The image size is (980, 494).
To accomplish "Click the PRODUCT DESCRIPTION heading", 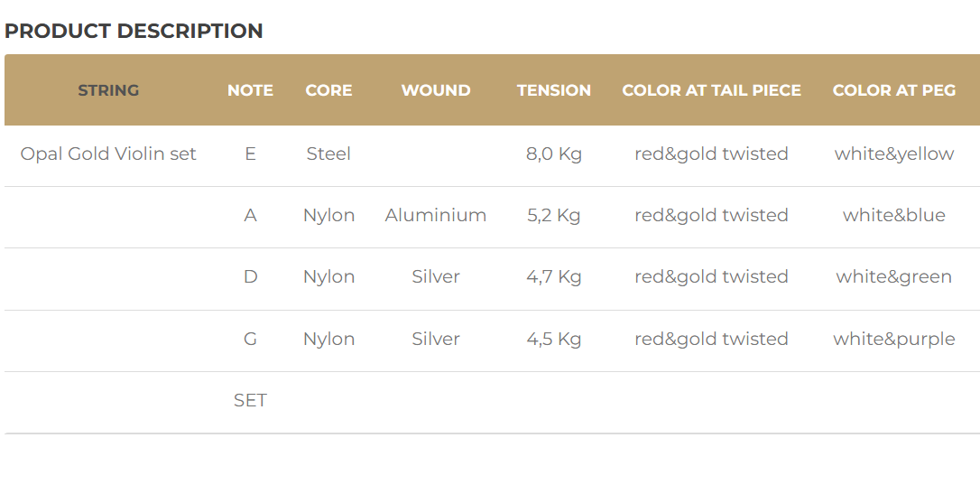I will tap(134, 31).
